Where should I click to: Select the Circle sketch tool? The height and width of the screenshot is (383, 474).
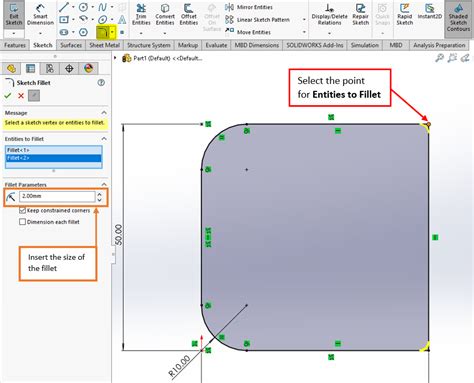click(x=83, y=7)
